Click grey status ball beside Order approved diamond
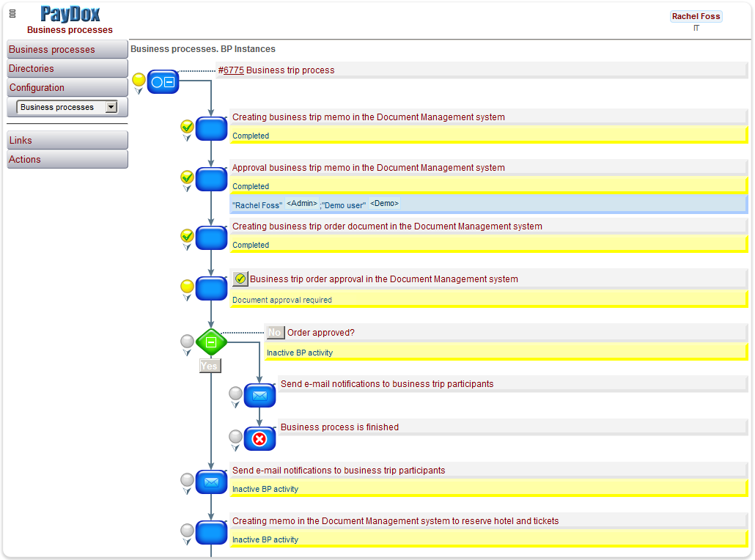 [x=187, y=342]
